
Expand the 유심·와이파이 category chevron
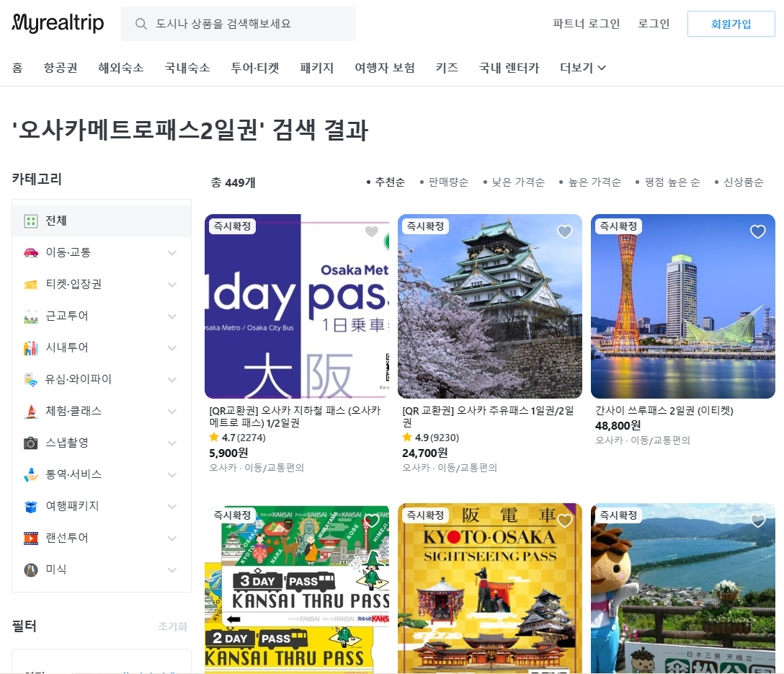click(172, 380)
